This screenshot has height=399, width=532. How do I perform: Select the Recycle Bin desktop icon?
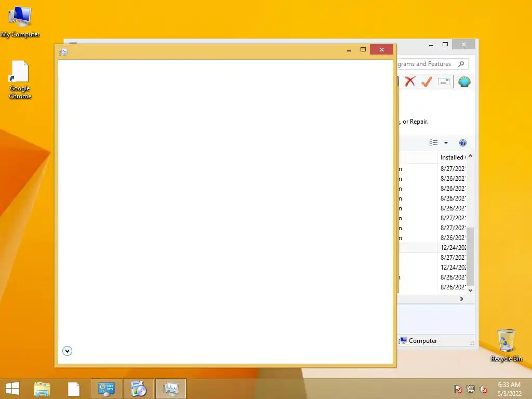pos(506,345)
